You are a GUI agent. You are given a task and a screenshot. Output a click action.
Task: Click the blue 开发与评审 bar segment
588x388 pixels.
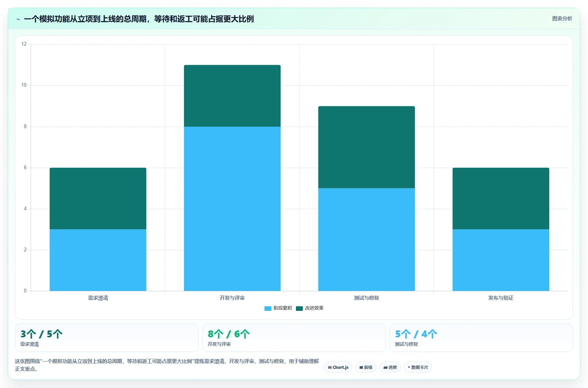pyautogui.click(x=232, y=209)
